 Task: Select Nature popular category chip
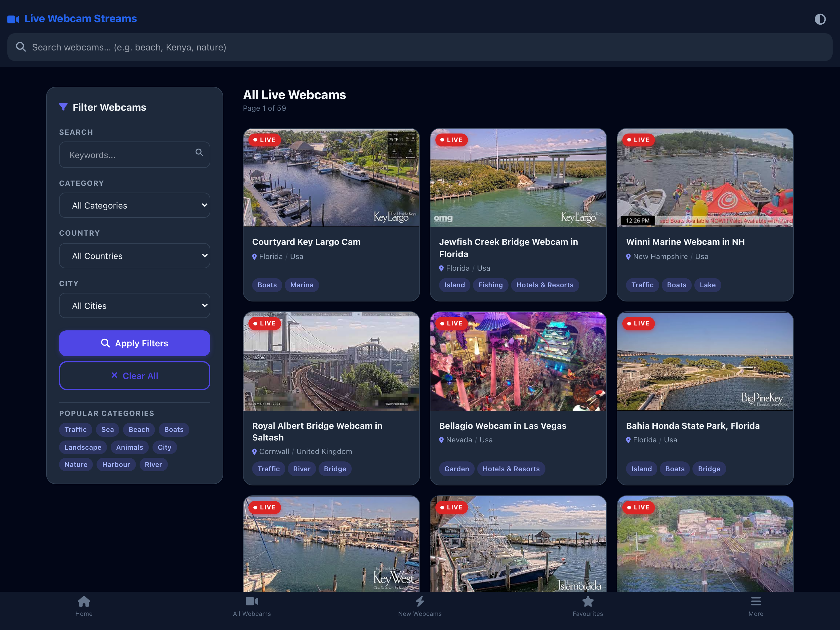(x=76, y=464)
